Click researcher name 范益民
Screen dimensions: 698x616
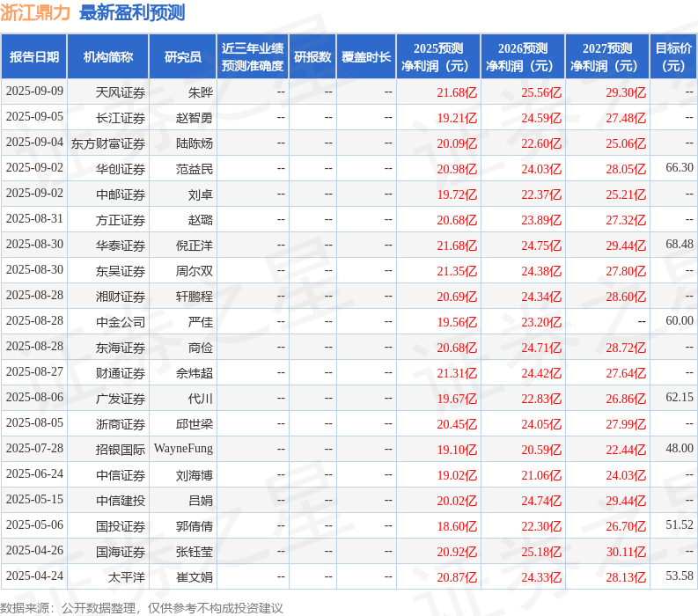click(195, 169)
